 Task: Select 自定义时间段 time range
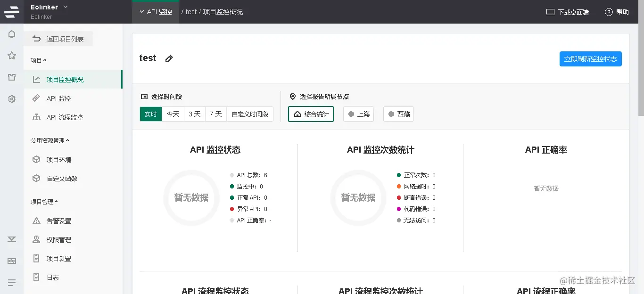(x=250, y=114)
